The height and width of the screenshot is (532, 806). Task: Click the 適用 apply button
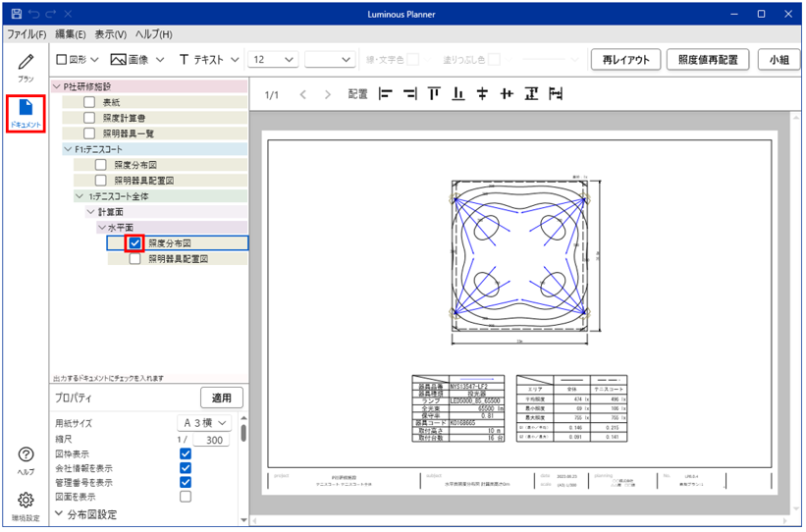[x=221, y=398]
